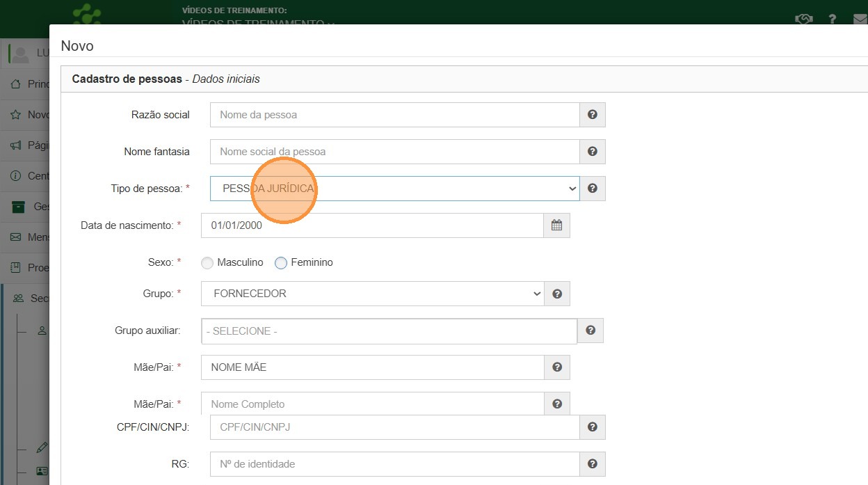Click help icon for Tipo de pessoa
The image size is (868, 485).
[592, 189]
